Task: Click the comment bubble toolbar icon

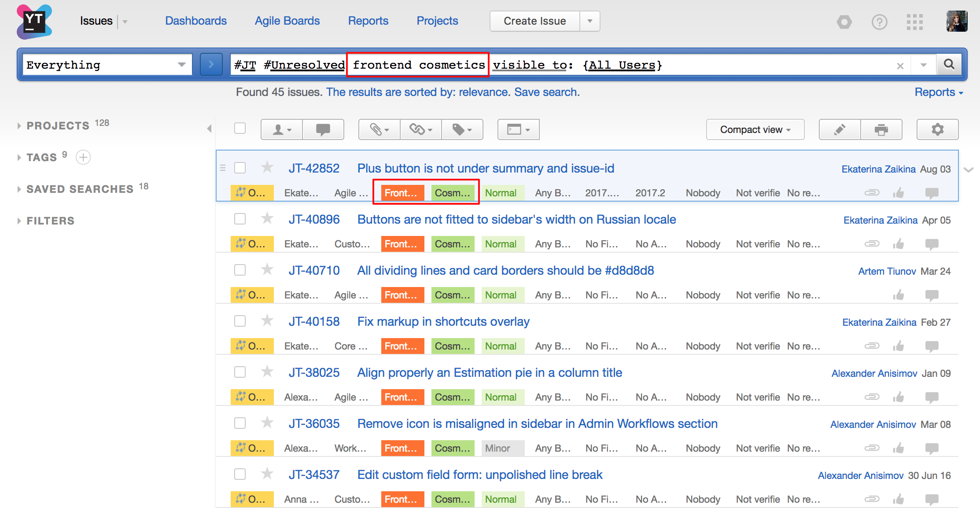Action: (x=323, y=129)
